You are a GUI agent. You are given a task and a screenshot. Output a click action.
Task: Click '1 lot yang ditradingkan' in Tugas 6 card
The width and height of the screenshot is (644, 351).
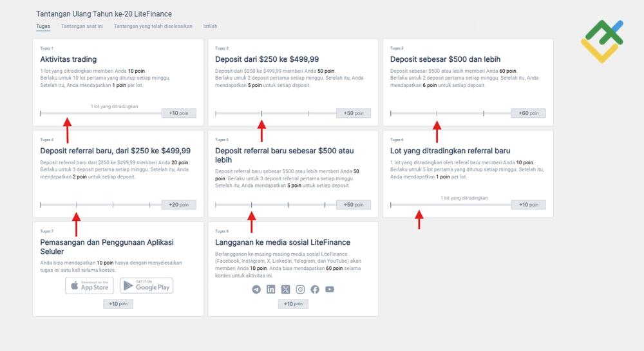464,198
